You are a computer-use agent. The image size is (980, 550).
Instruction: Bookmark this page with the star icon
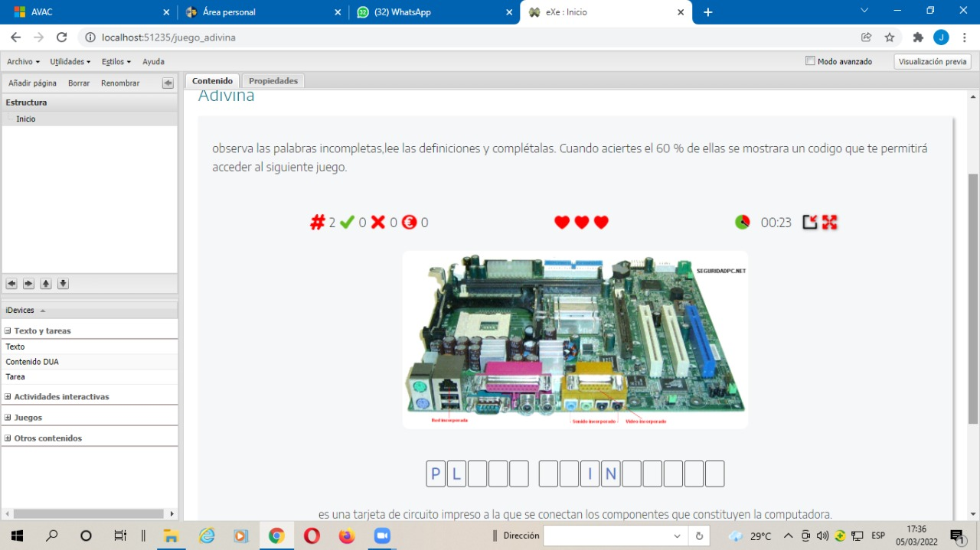point(890,37)
